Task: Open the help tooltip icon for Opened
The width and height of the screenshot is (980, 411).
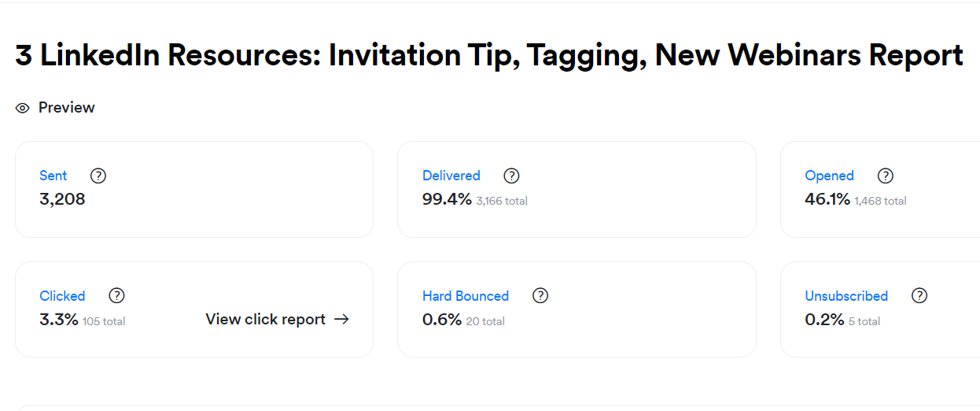Action: click(886, 176)
